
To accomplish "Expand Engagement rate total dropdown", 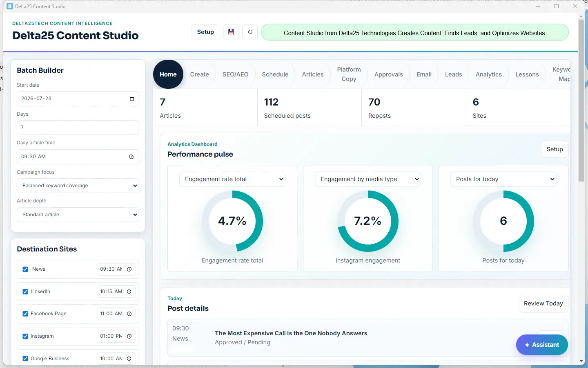I will pos(232,179).
